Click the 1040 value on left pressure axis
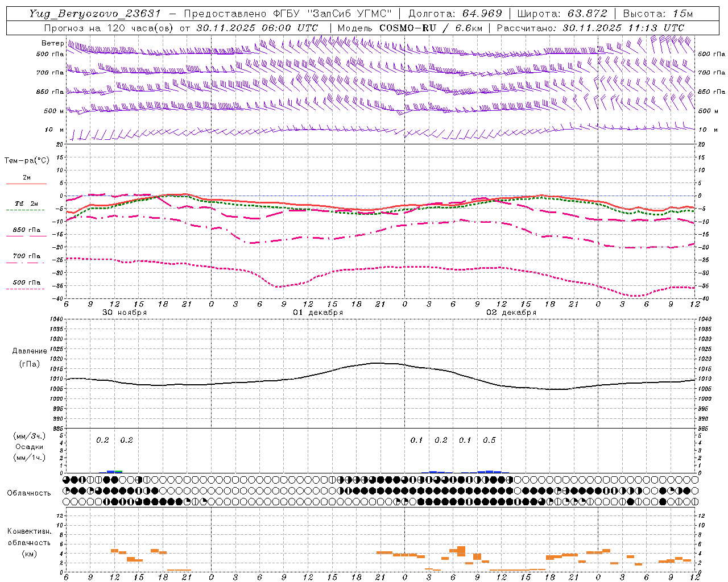The height and width of the screenshot is (582, 728). [x=57, y=319]
